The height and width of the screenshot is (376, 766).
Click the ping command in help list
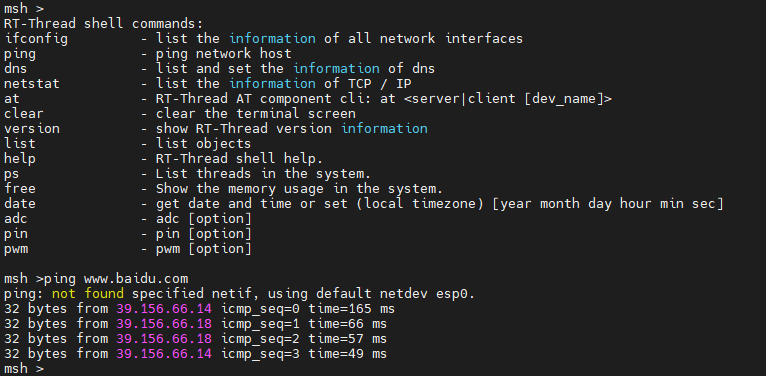[20, 54]
